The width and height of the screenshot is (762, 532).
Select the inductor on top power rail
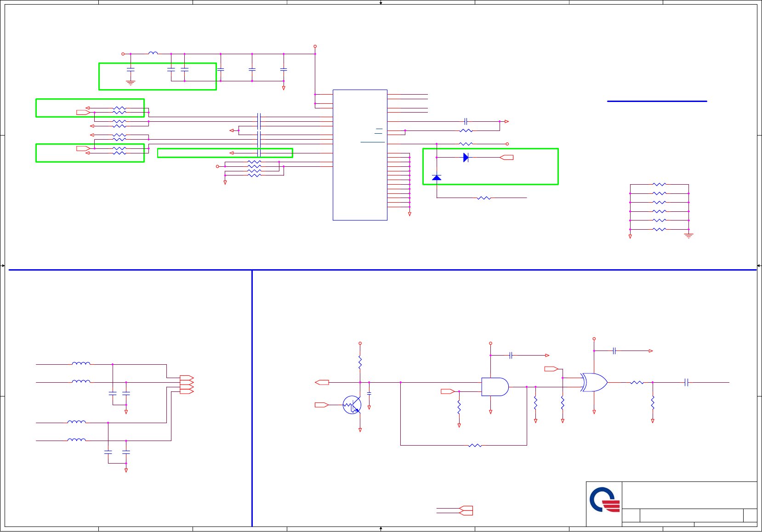point(153,53)
